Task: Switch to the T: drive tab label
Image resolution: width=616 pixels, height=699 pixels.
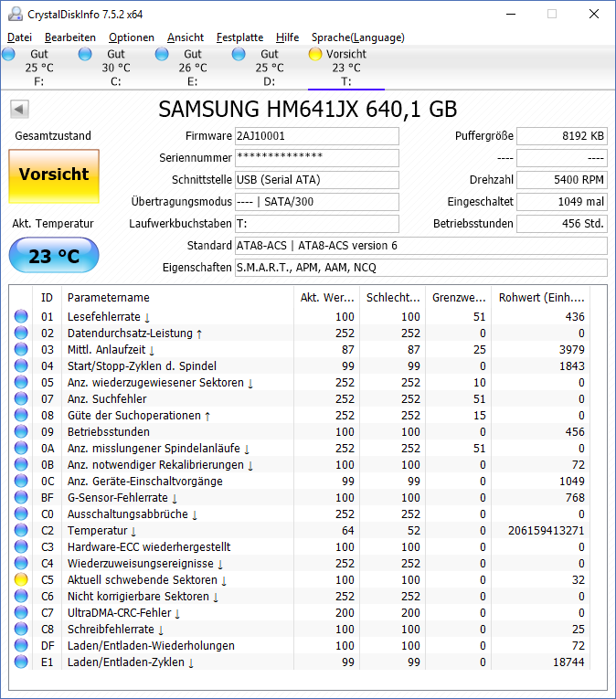Action: pos(346,81)
